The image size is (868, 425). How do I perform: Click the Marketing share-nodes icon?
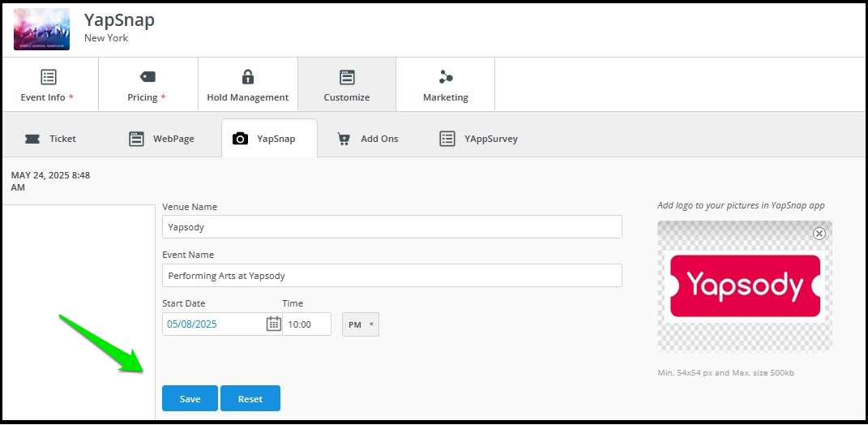pyautogui.click(x=446, y=77)
